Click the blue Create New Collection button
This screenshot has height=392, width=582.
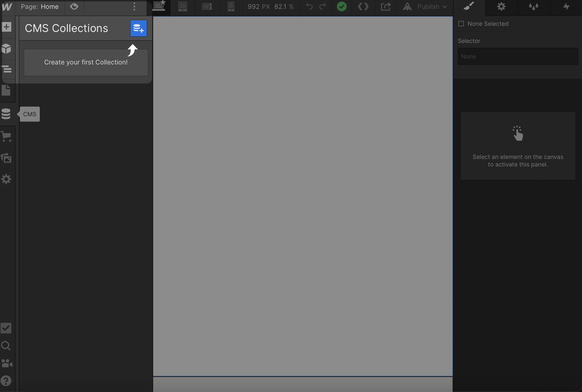pos(138,28)
